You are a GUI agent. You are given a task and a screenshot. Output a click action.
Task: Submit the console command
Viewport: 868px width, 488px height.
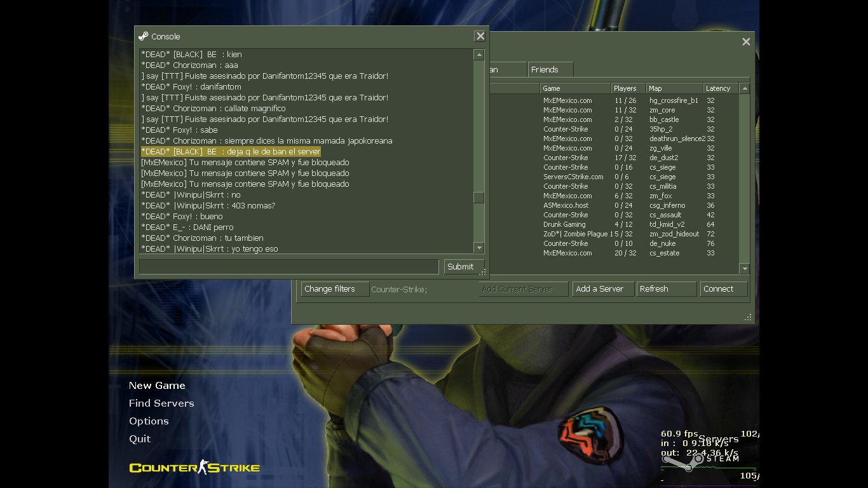(464, 267)
